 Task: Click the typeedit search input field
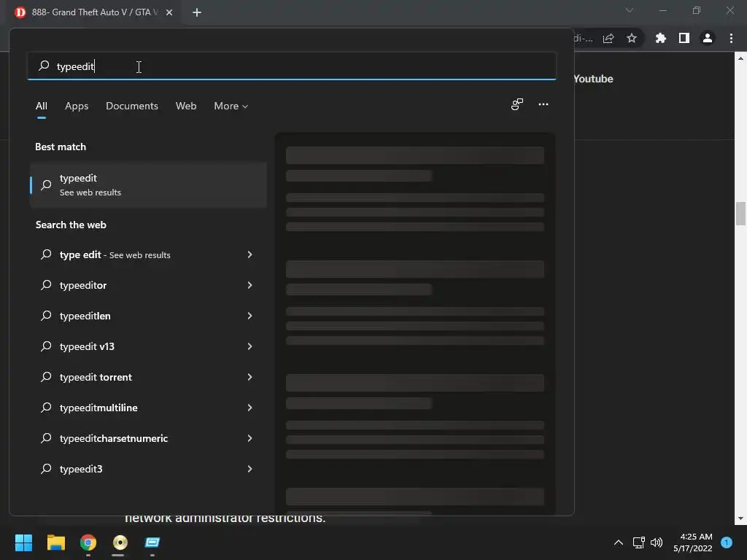(x=292, y=66)
